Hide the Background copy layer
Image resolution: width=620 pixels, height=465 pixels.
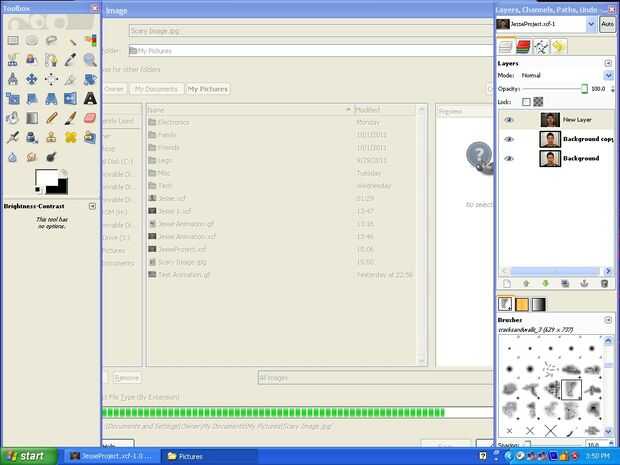coord(509,139)
